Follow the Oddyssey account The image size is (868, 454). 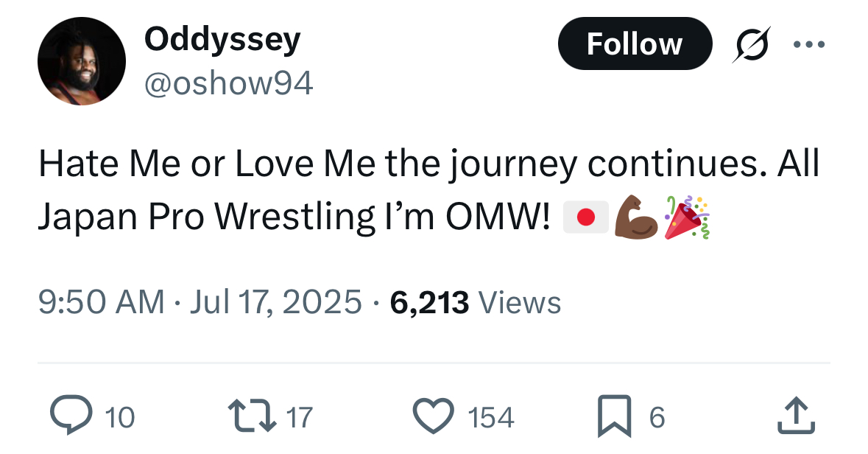coord(635,44)
